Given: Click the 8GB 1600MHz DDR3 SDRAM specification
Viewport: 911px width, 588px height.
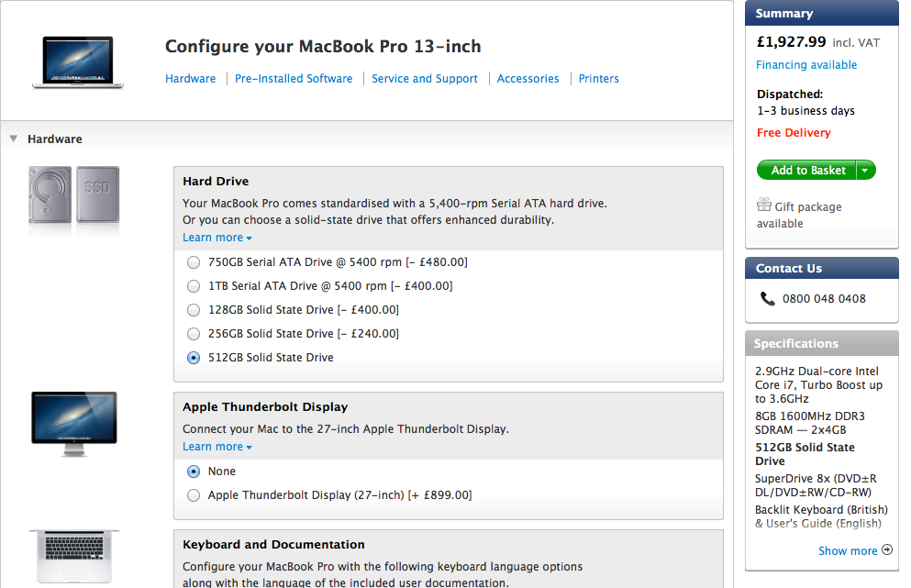Looking at the screenshot, I should [810, 423].
